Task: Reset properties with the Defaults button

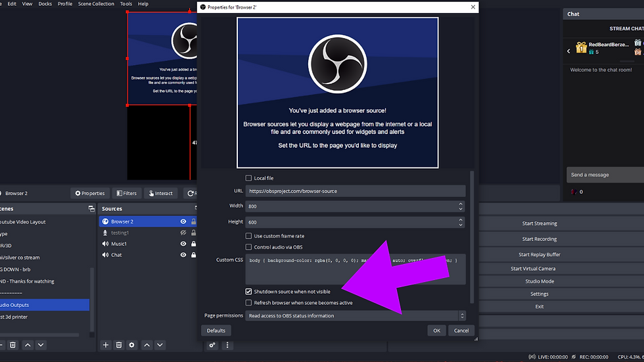Action: coord(216,330)
